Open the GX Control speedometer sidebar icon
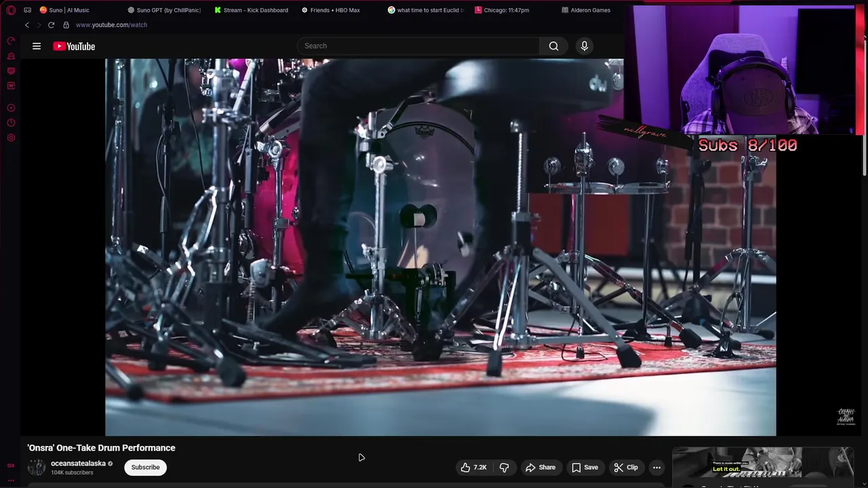 coord(11,41)
